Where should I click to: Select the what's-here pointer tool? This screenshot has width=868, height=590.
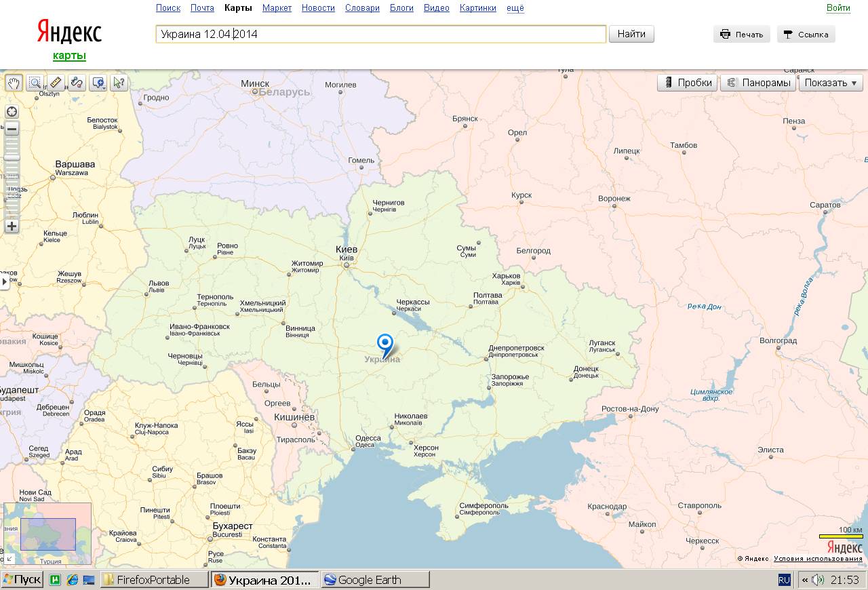click(x=119, y=83)
